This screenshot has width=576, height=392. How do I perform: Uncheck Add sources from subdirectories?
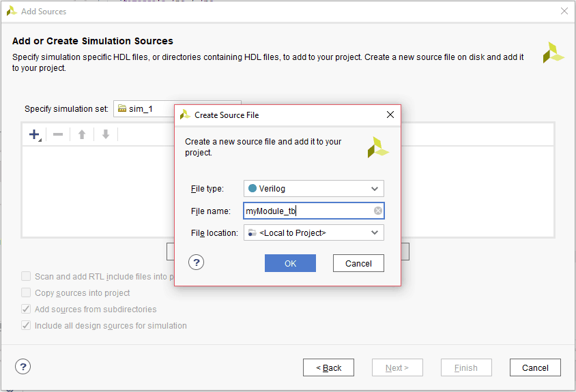pos(26,310)
